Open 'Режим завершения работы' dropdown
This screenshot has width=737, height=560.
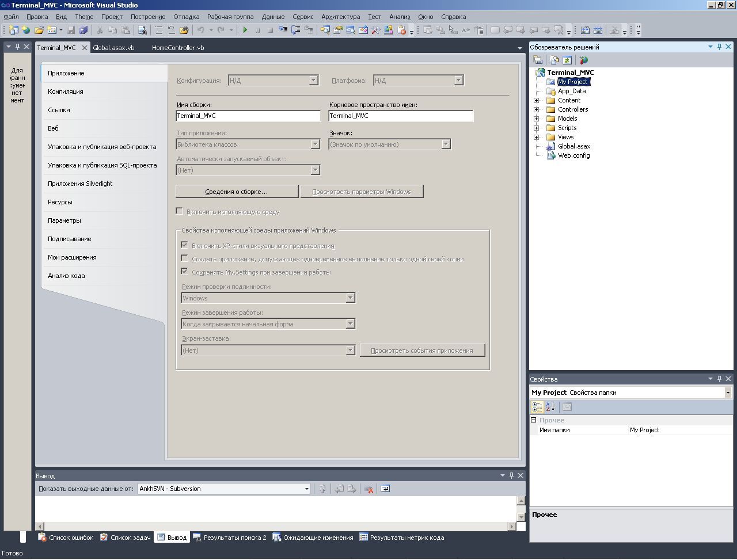click(x=350, y=324)
